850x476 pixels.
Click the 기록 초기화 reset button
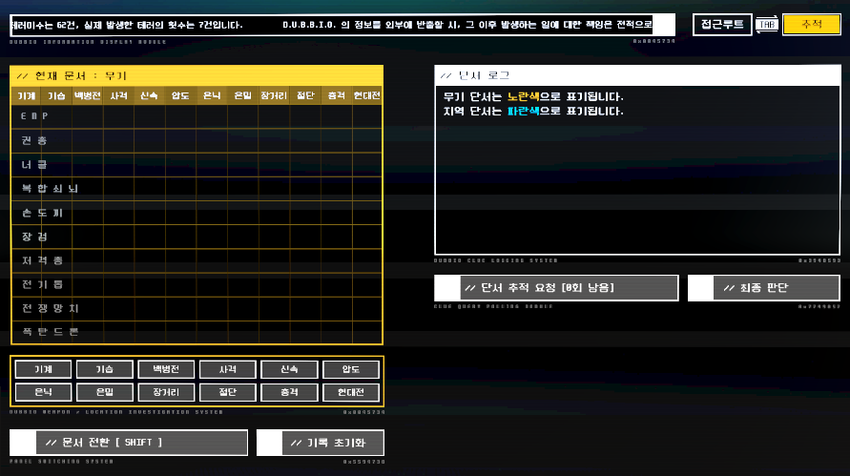click(x=320, y=442)
